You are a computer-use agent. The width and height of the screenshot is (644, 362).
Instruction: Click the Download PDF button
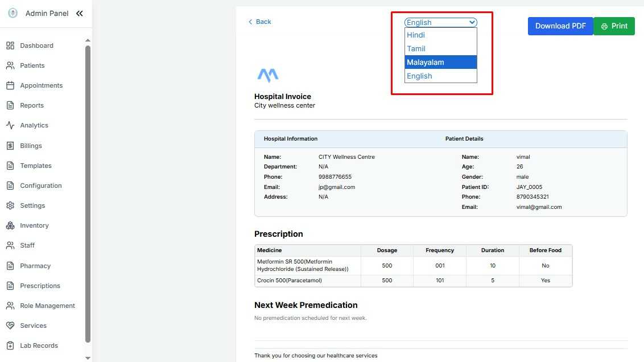560,26
